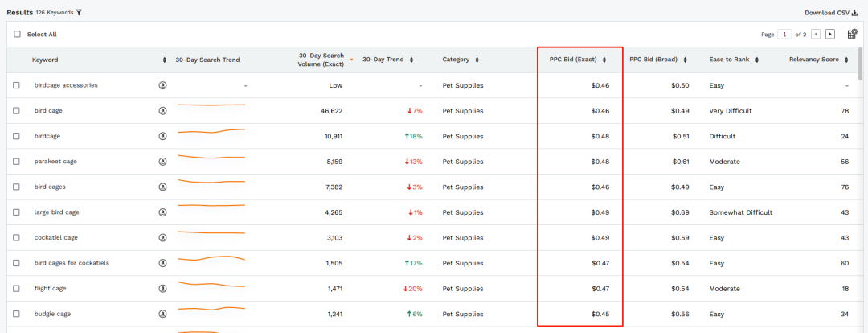Click the Amazon icon for large bird cage
Viewport: 868px width, 333px height.
click(162, 212)
